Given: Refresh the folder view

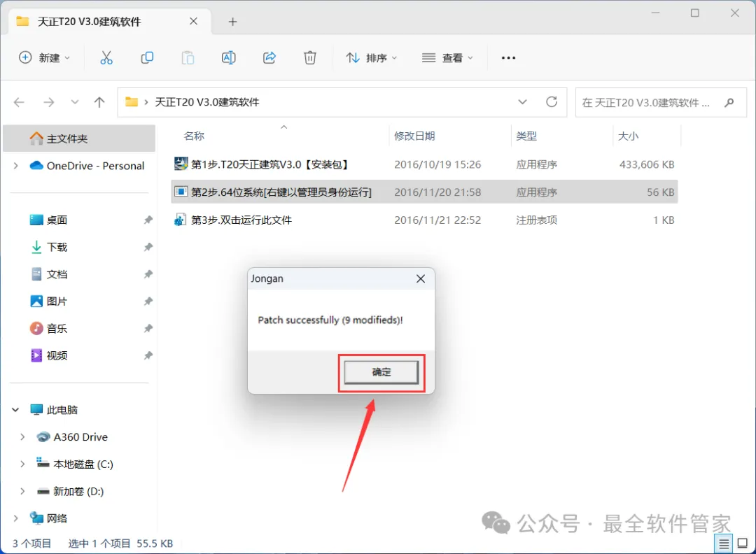Looking at the screenshot, I should tap(552, 102).
